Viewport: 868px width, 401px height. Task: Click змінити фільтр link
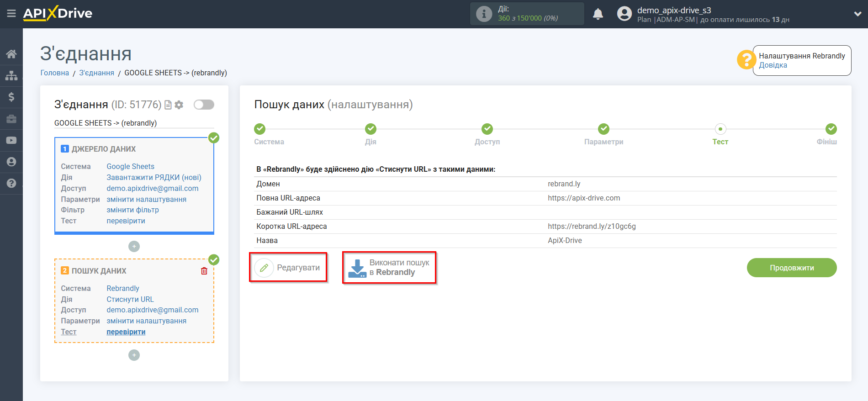coord(133,210)
